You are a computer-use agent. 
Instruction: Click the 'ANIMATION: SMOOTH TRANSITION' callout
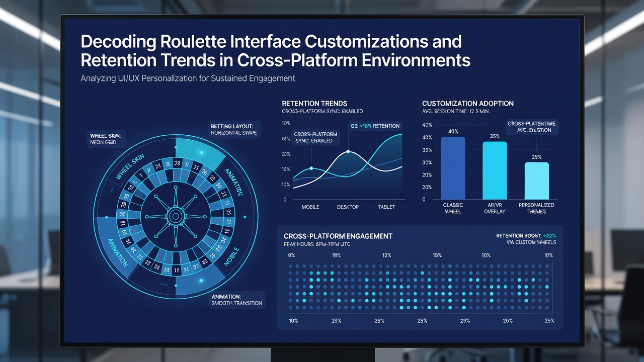pos(236,300)
